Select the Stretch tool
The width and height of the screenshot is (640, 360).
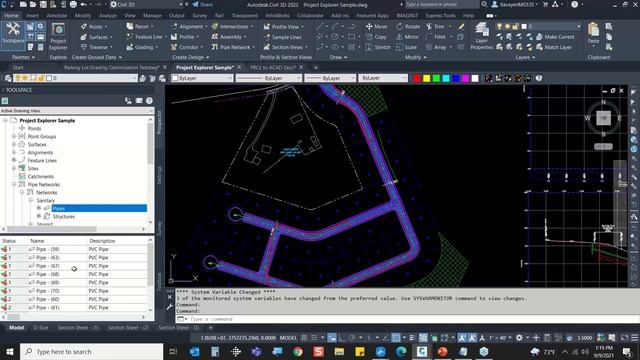click(x=378, y=47)
